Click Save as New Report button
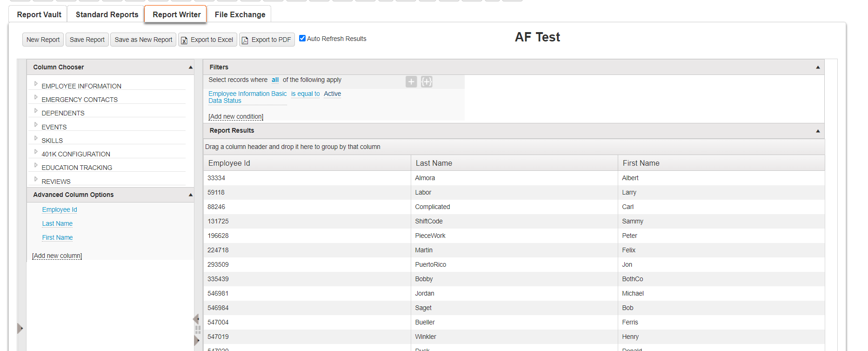 coord(143,40)
